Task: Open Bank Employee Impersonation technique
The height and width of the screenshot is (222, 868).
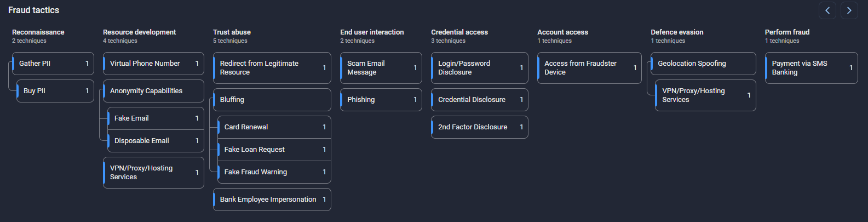Action: 272,200
